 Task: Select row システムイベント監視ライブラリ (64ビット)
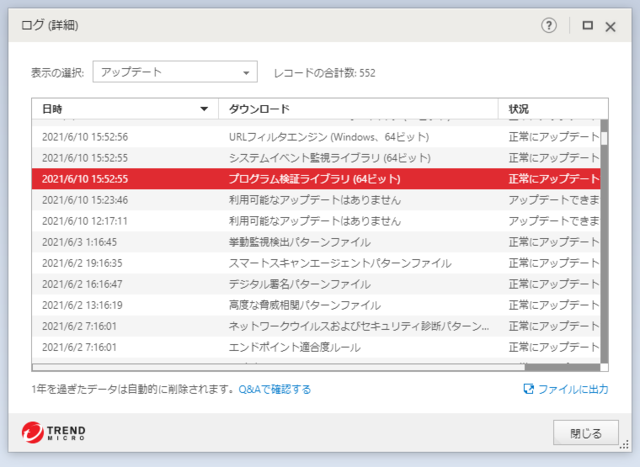(x=316, y=158)
